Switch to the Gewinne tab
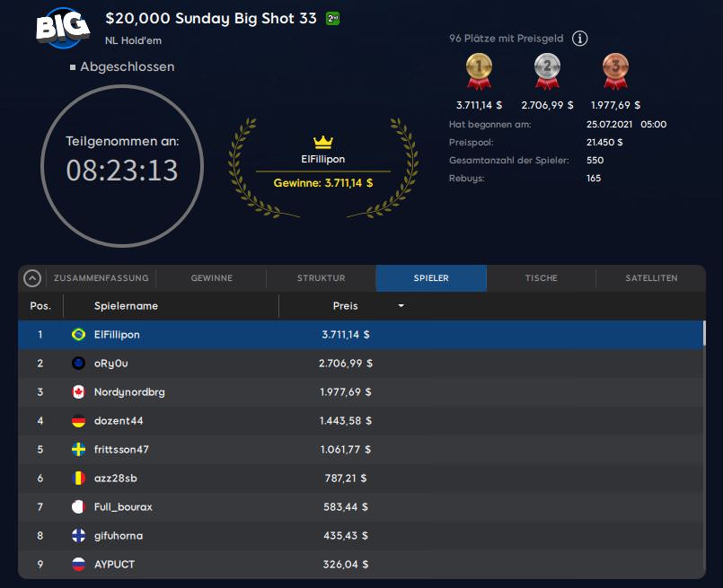The height and width of the screenshot is (588, 723). tap(212, 278)
